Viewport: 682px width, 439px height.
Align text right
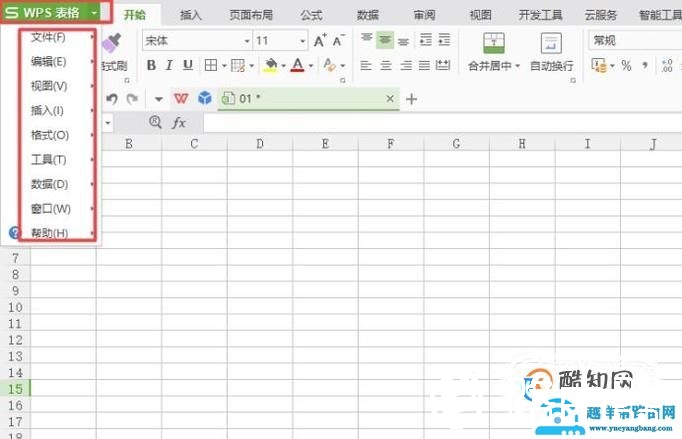click(x=406, y=66)
